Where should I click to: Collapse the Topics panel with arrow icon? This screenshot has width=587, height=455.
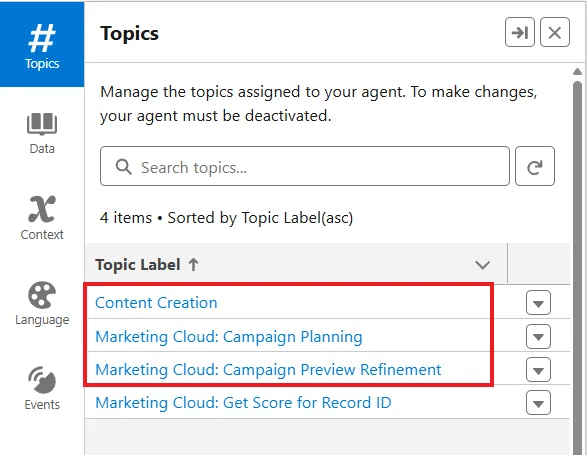(520, 33)
